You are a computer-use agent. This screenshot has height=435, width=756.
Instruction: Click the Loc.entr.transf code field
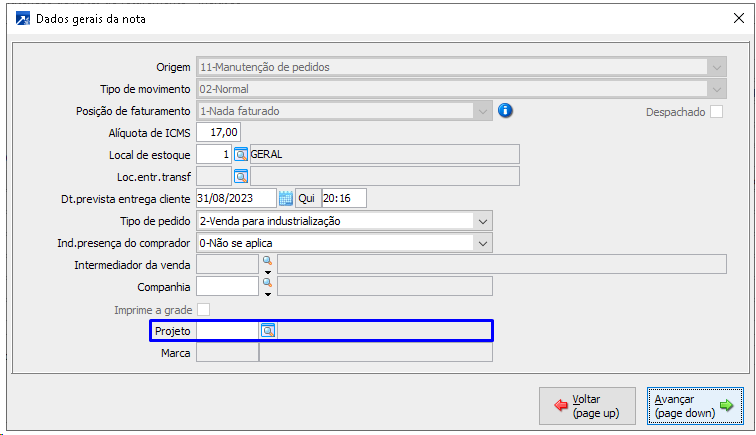pos(214,177)
